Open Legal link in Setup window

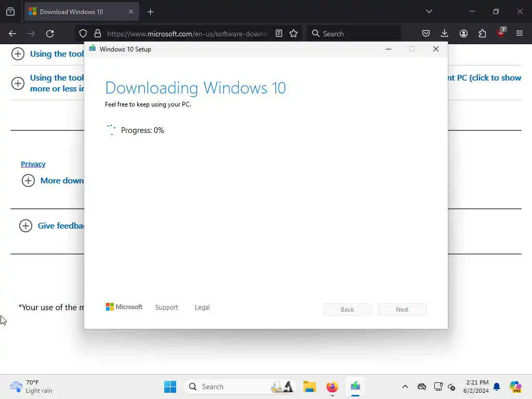202,308
